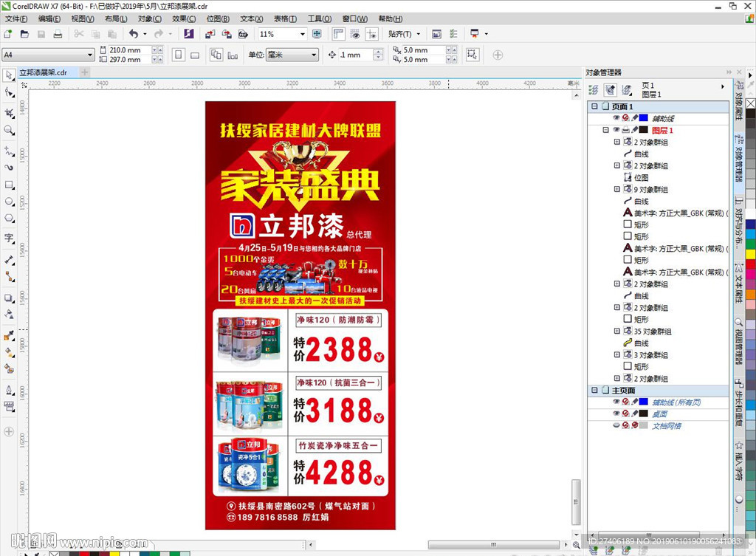Expand the 35 对象群组 node
Viewport: 756px width, 556px height.
[x=616, y=331]
